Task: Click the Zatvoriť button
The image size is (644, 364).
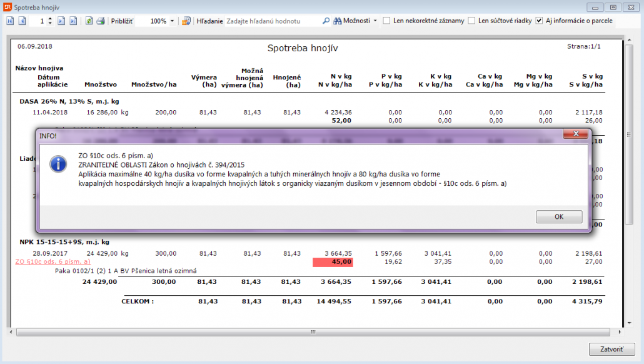Action: point(611,349)
